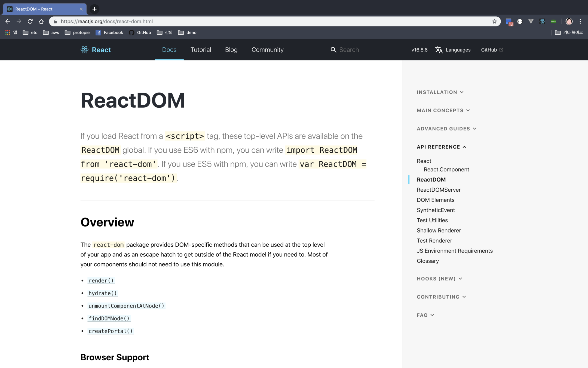Click the React logo icon in header
The image size is (588, 368).
coord(84,50)
